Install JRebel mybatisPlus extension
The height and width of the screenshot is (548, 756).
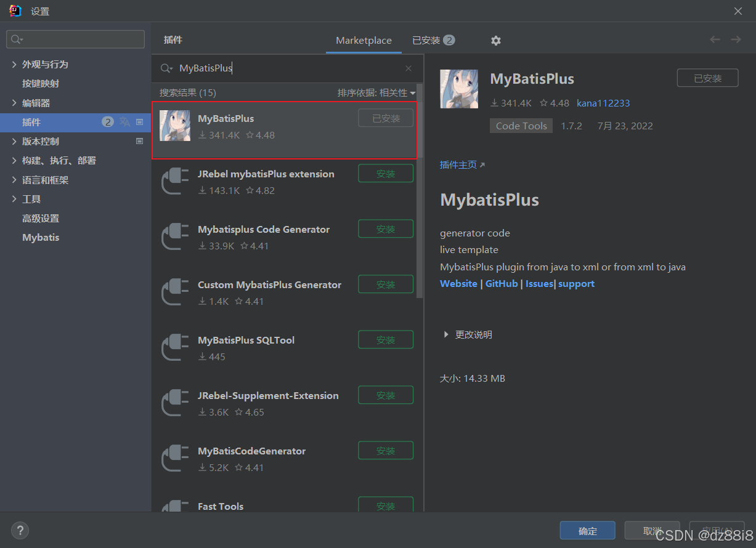click(x=386, y=174)
